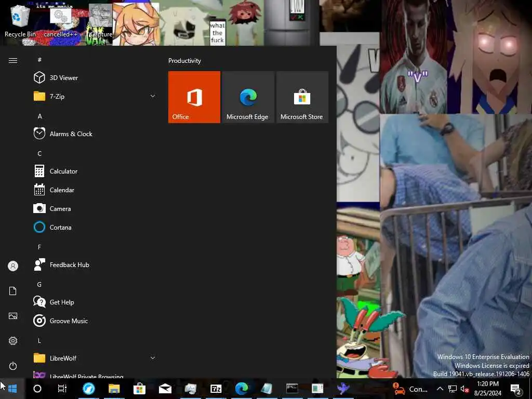The width and height of the screenshot is (532, 399).
Task: Expand the LibreWolf folder
Action: point(153,358)
